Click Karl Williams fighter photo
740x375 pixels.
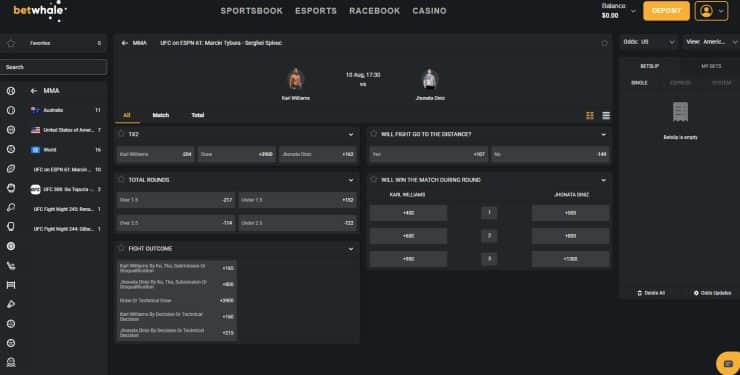(x=295, y=78)
